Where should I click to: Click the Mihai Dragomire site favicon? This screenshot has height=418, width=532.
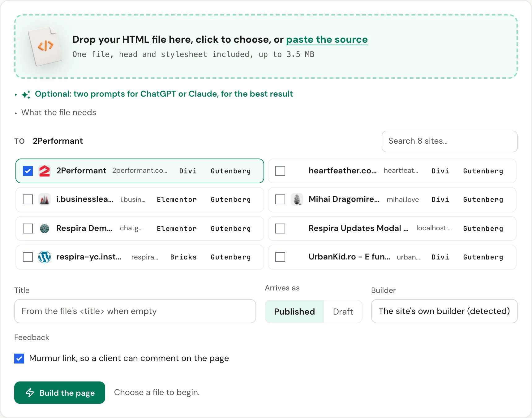(x=297, y=199)
